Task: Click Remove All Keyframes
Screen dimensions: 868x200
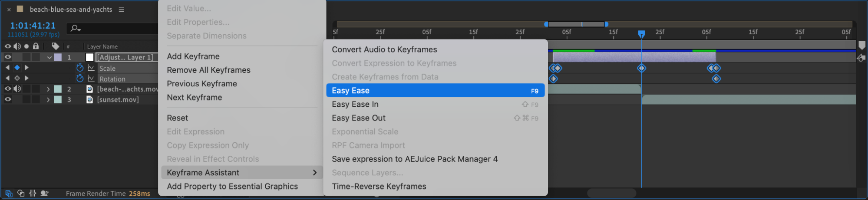Action: click(x=208, y=70)
